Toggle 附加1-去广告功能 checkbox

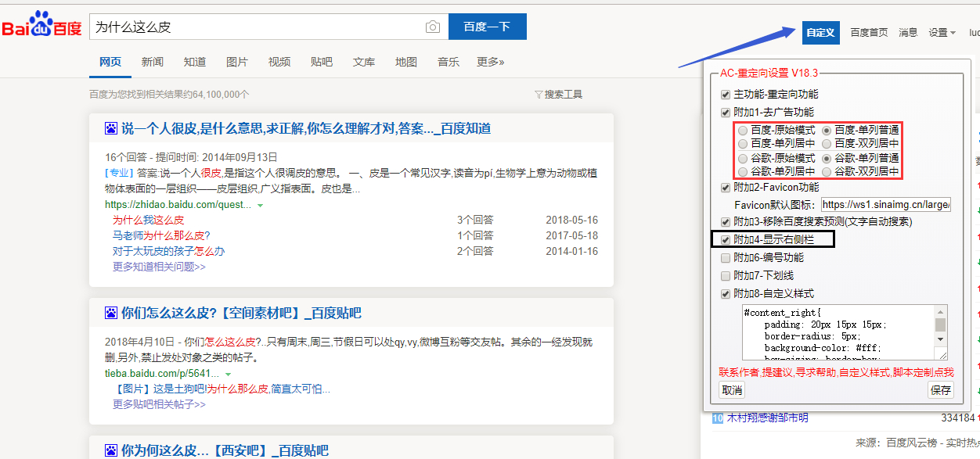tap(725, 112)
